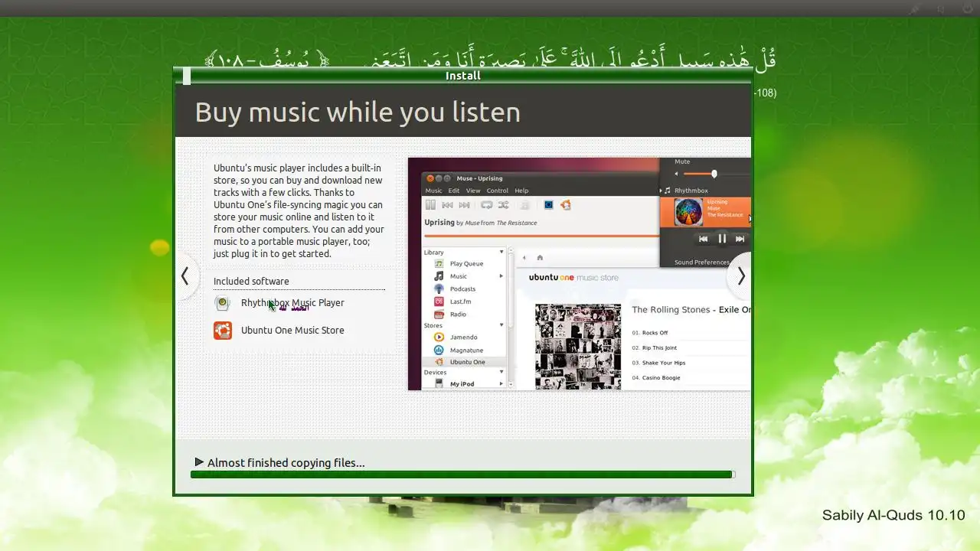Click the Uprising album thumbnail

click(688, 212)
